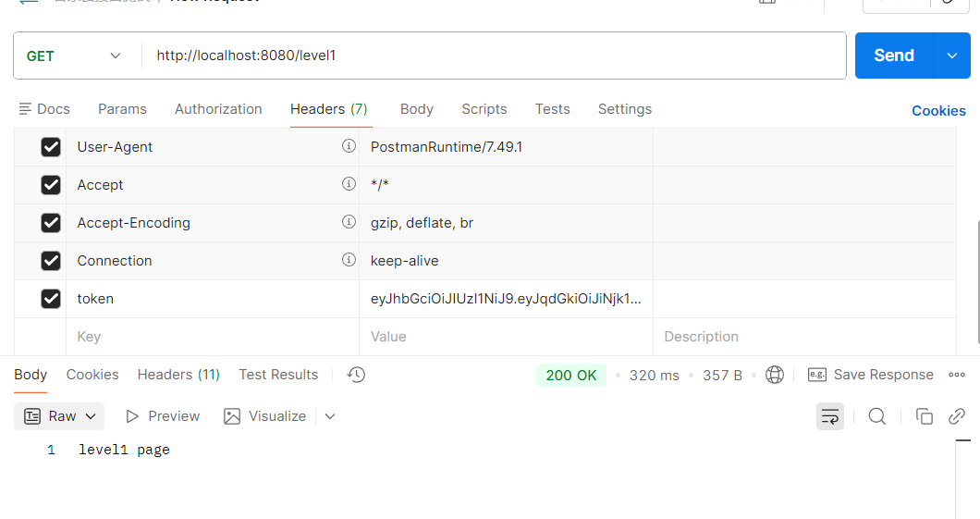
Task: Click the PostmanRuntime/7.49.1 value cell
Action: click(x=506, y=147)
